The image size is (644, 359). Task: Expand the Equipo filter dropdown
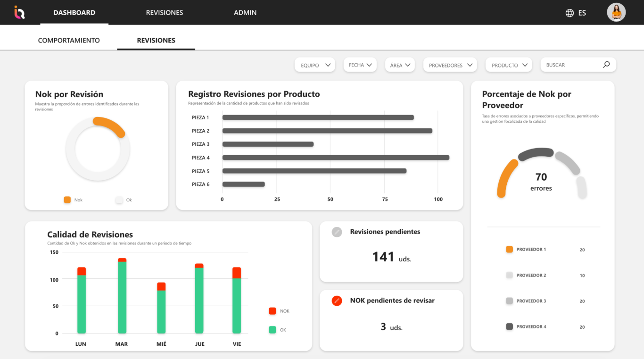(315, 65)
